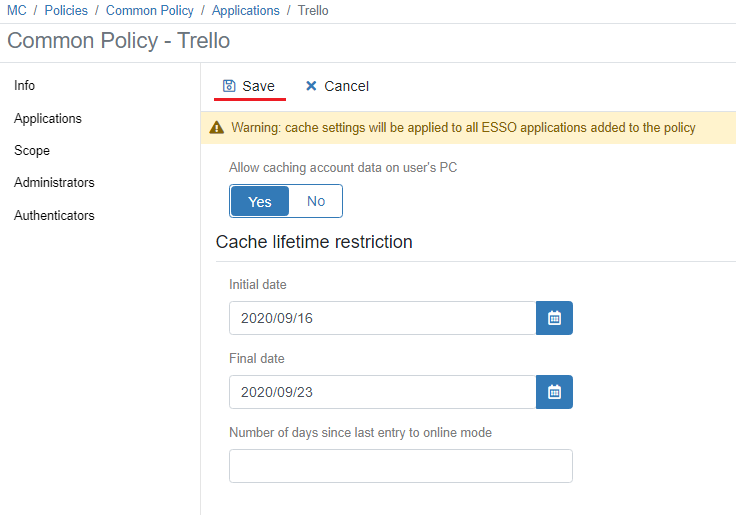The height and width of the screenshot is (515, 736).
Task: Select Scope in the sidebar
Action: pyautogui.click(x=32, y=150)
